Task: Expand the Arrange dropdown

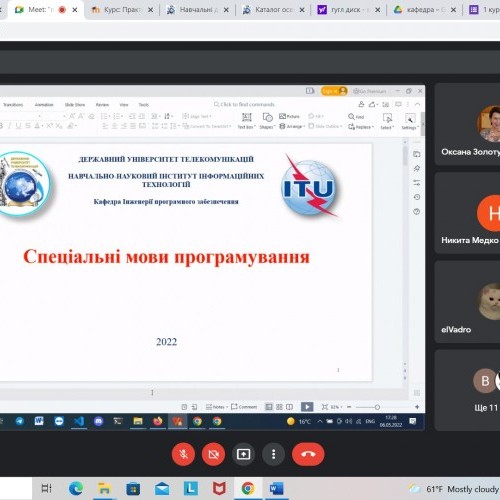Action: (x=292, y=126)
